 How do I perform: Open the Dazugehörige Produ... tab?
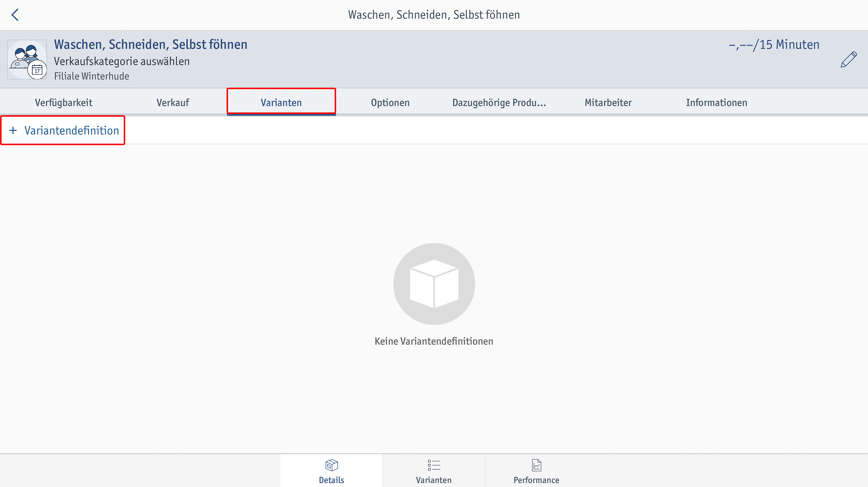click(499, 102)
